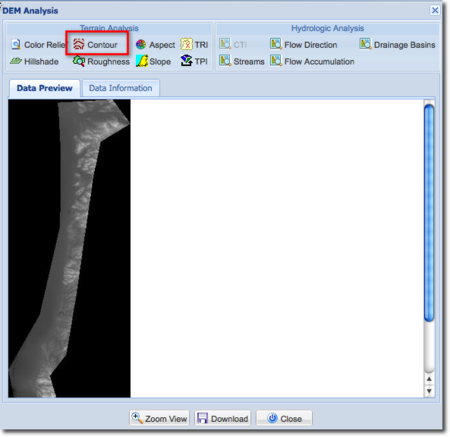The height and width of the screenshot is (437, 450).
Task: Run the Streams hydrologic tool
Action: click(242, 61)
